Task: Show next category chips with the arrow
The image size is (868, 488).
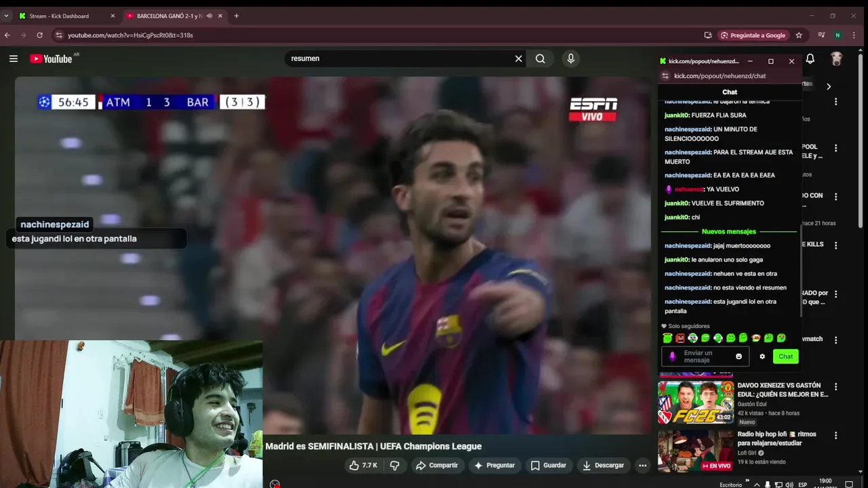Action: tap(828, 87)
